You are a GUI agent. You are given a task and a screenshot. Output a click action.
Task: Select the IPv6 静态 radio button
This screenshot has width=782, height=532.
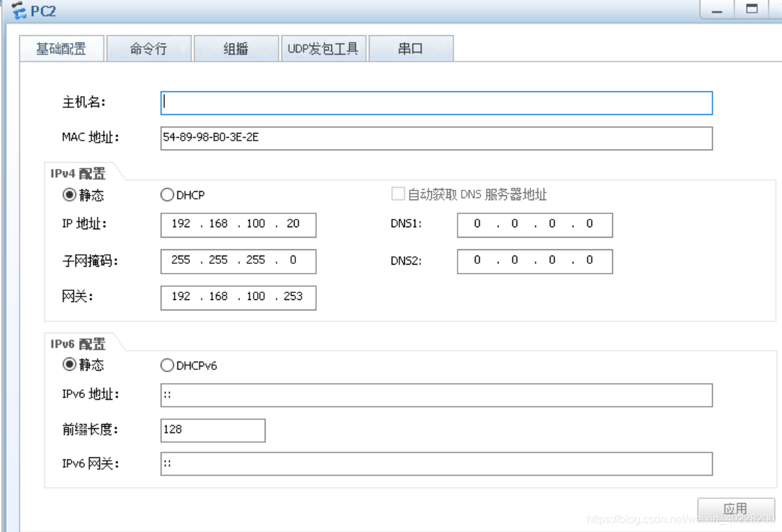(69, 364)
